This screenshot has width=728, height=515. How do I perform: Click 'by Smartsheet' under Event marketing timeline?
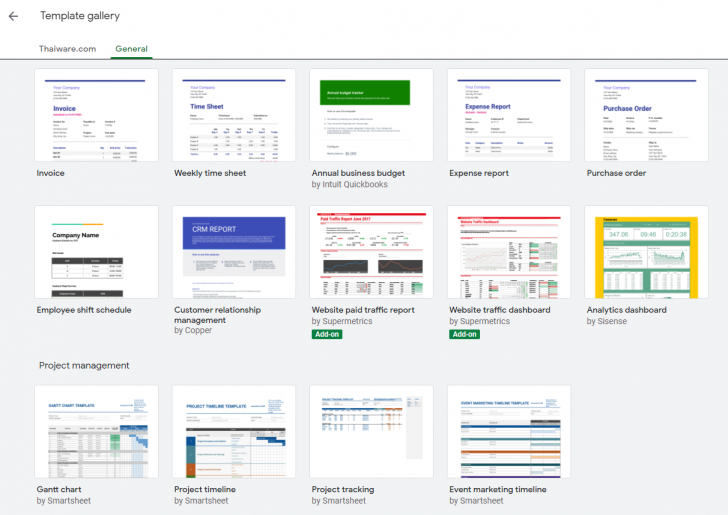[x=476, y=501]
